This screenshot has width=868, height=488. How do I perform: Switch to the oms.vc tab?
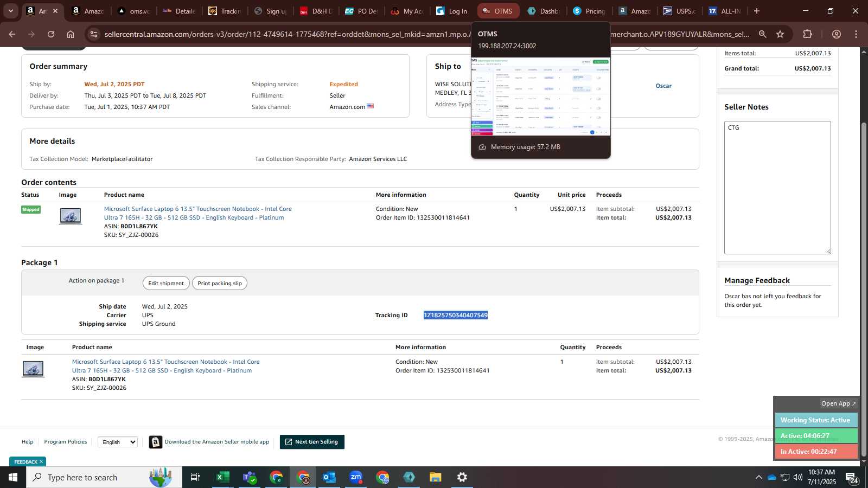(x=134, y=11)
